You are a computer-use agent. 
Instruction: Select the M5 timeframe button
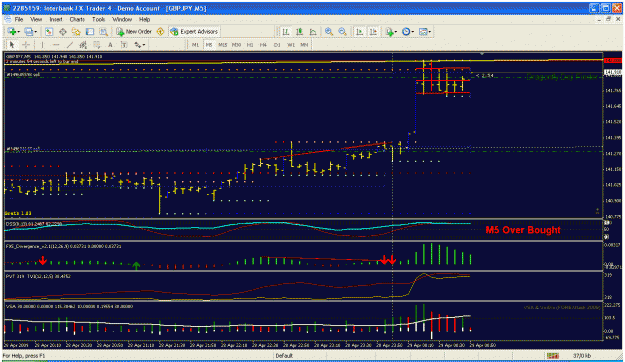pyautogui.click(x=209, y=45)
